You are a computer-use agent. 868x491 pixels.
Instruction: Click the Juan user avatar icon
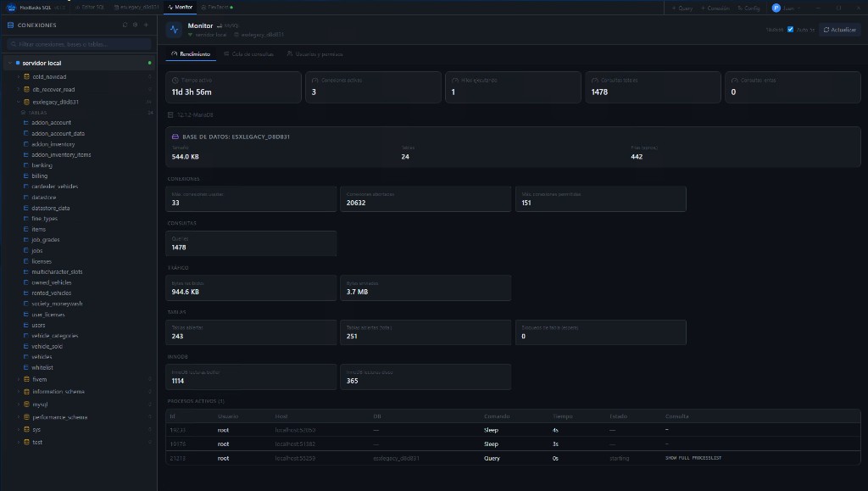[776, 8]
